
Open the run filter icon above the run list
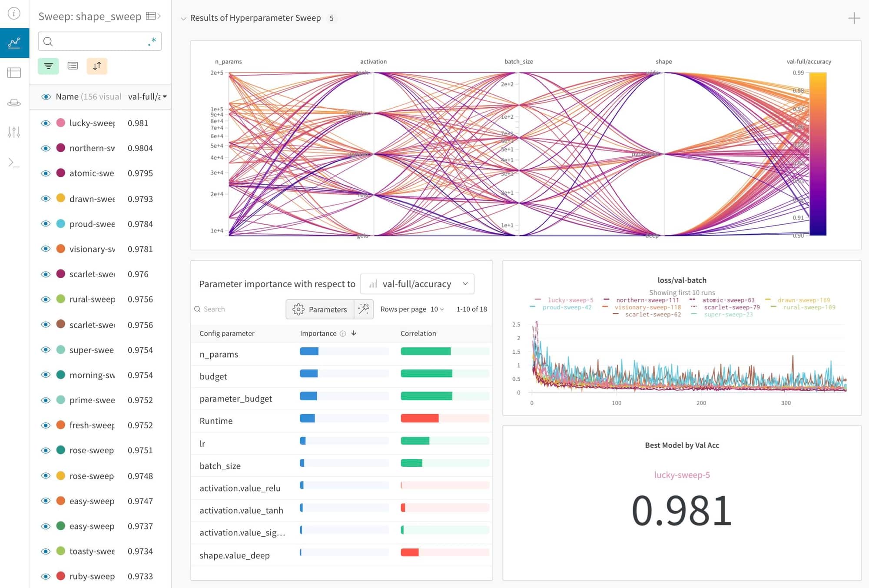48,66
